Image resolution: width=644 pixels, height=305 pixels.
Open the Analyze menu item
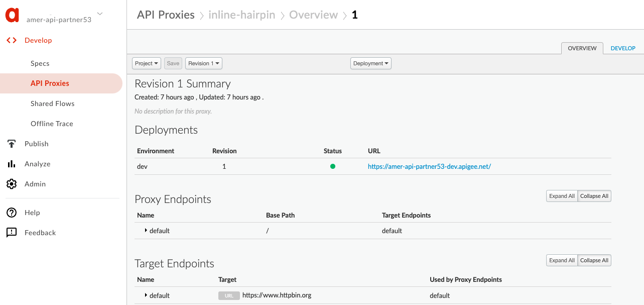[38, 164]
